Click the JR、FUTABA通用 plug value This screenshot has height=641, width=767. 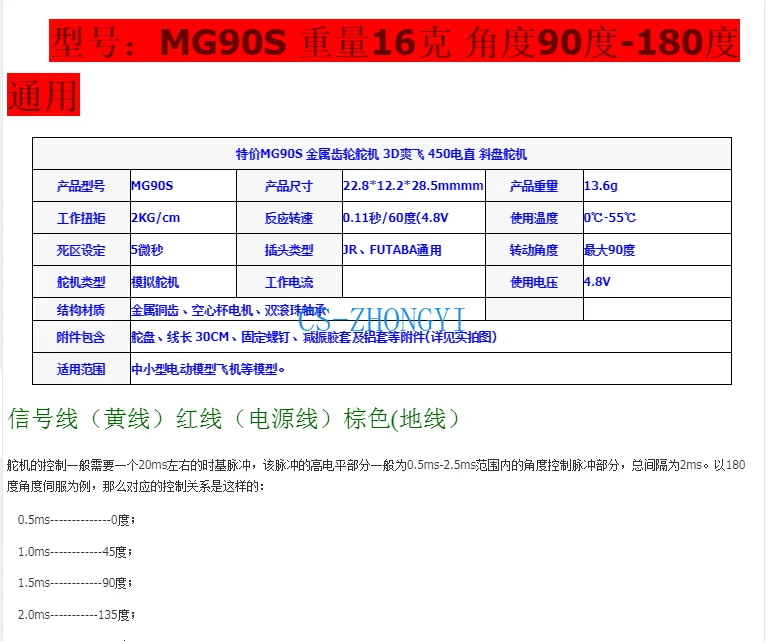[392, 250]
